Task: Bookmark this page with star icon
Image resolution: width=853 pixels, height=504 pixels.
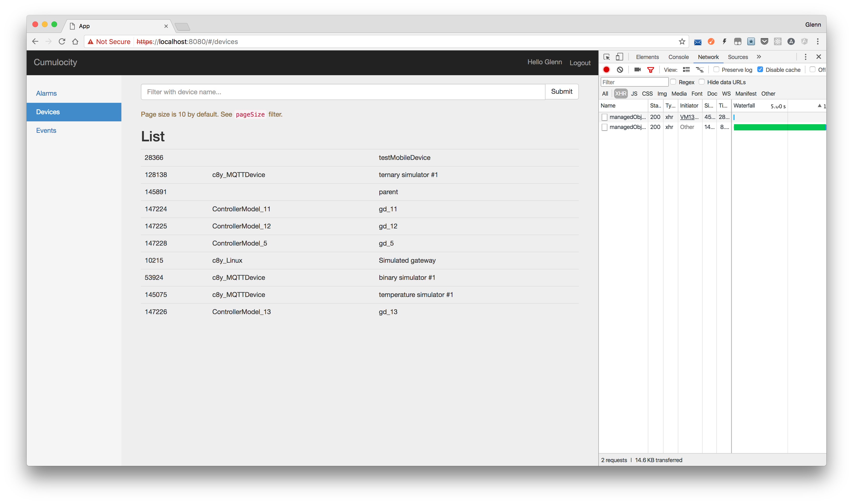Action: (x=682, y=41)
